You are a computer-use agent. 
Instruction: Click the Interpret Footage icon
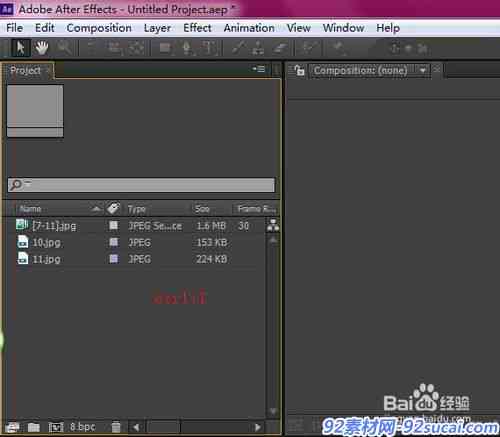click(13, 427)
